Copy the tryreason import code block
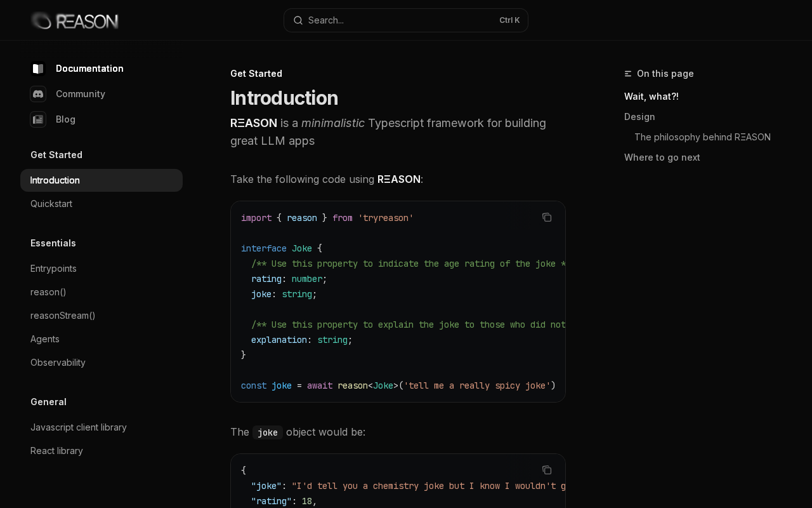The image size is (812, 508). (x=547, y=217)
